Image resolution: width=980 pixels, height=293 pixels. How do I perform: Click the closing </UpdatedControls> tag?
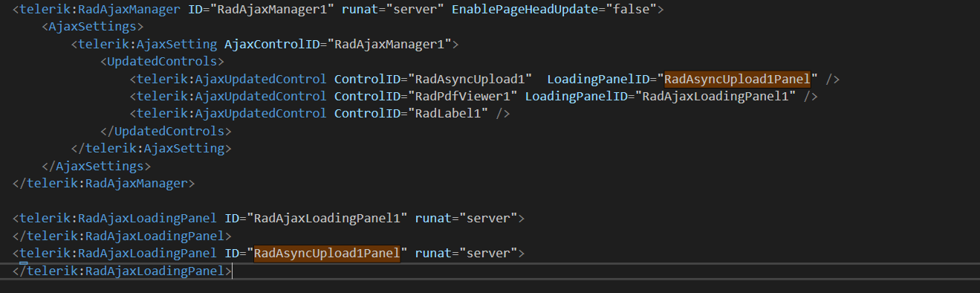point(166,131)
